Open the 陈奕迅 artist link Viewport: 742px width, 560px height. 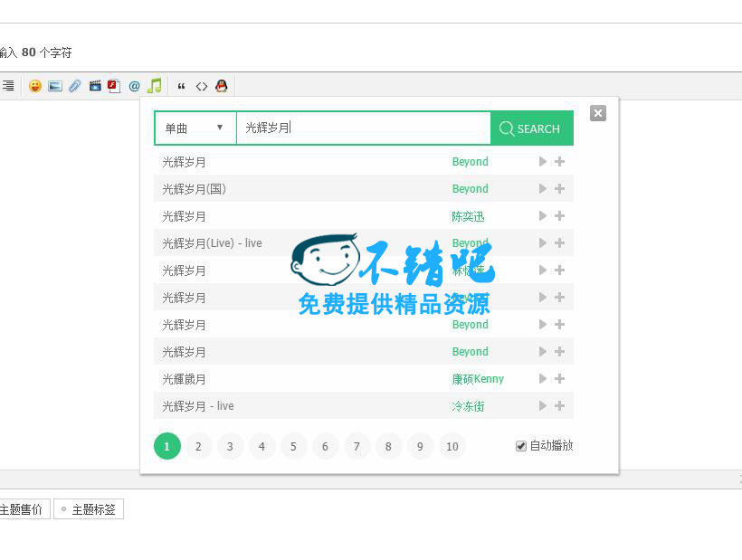pos(468,216)
